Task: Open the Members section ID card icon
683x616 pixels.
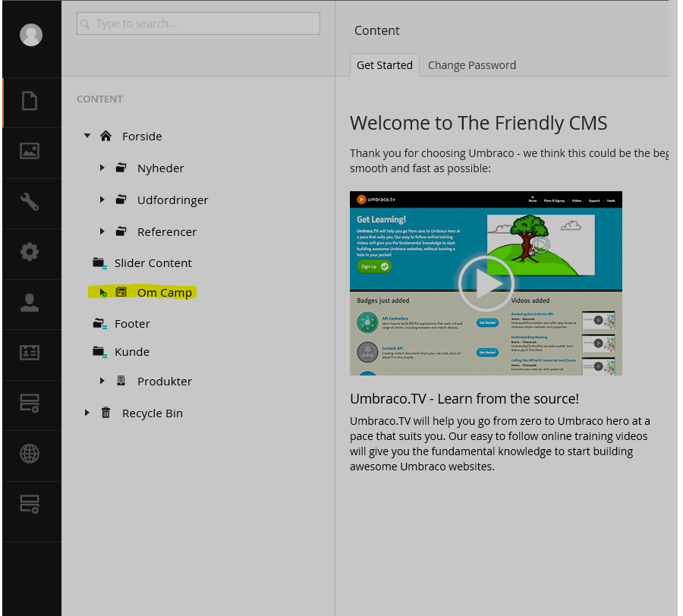Action: pos(30,353)
